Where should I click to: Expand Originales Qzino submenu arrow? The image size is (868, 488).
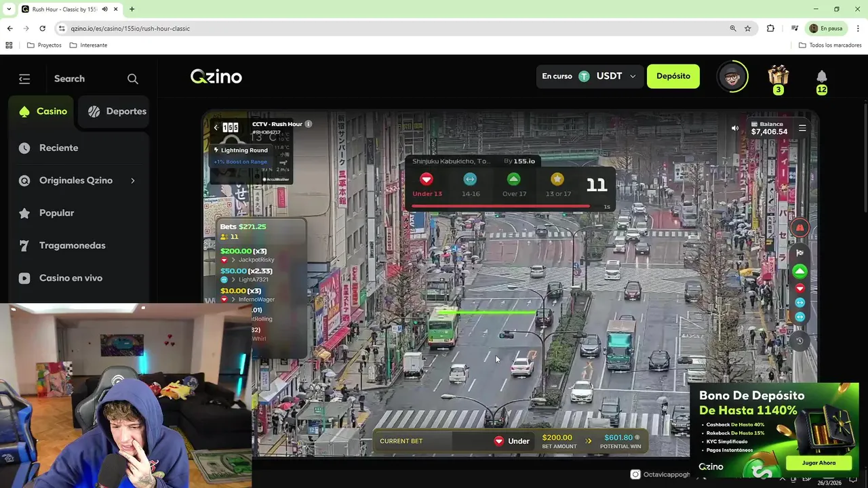[x=133, y=180]
